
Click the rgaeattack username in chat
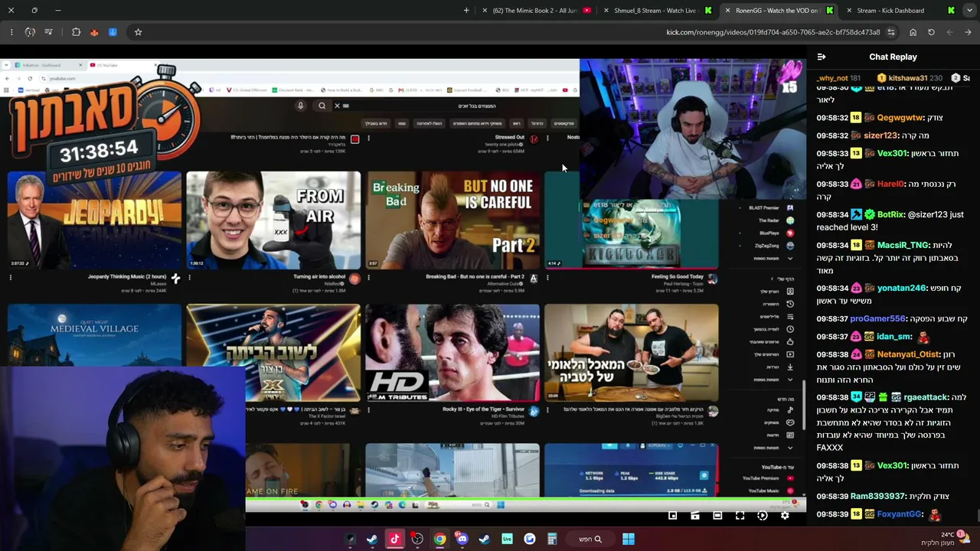coord(926,398)
